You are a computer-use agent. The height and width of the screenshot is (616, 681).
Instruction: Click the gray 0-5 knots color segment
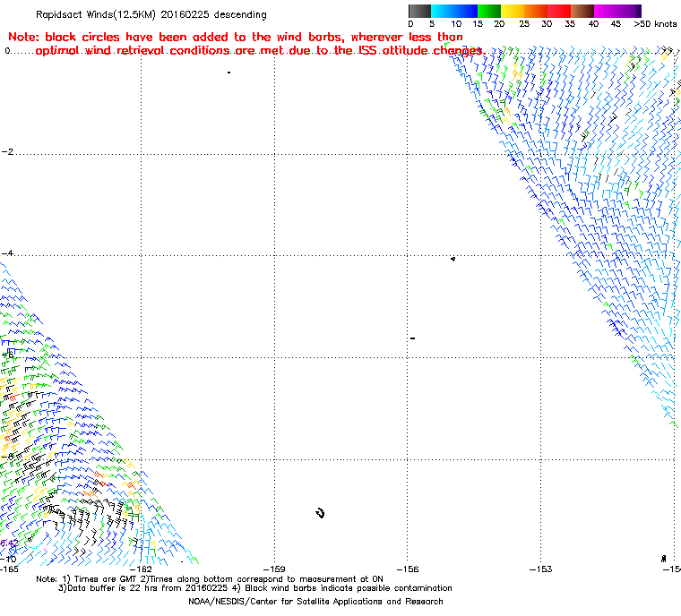pos(419,11)
